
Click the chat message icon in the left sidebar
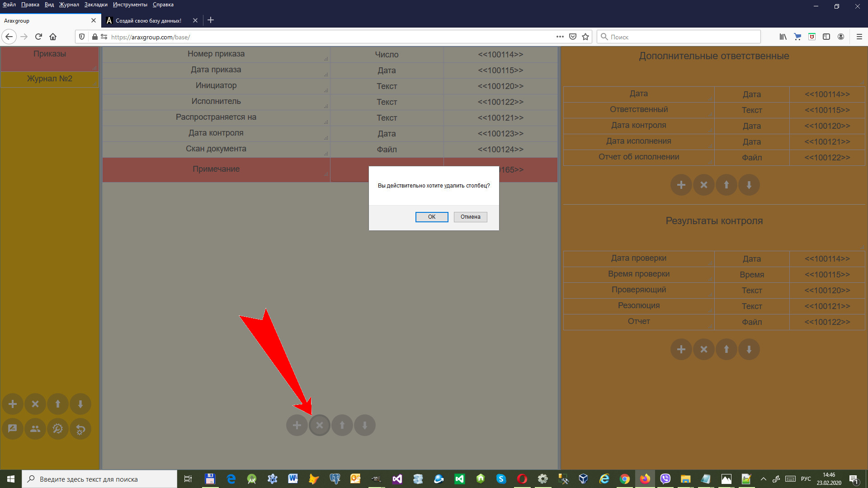coord(13,429)
